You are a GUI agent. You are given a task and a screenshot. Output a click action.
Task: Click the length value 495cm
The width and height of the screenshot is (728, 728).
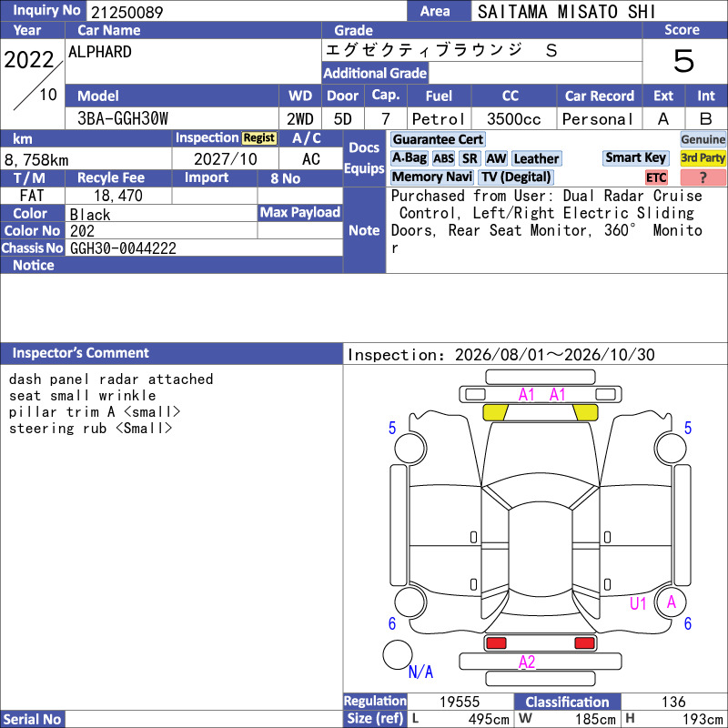(x=489, y=719)
